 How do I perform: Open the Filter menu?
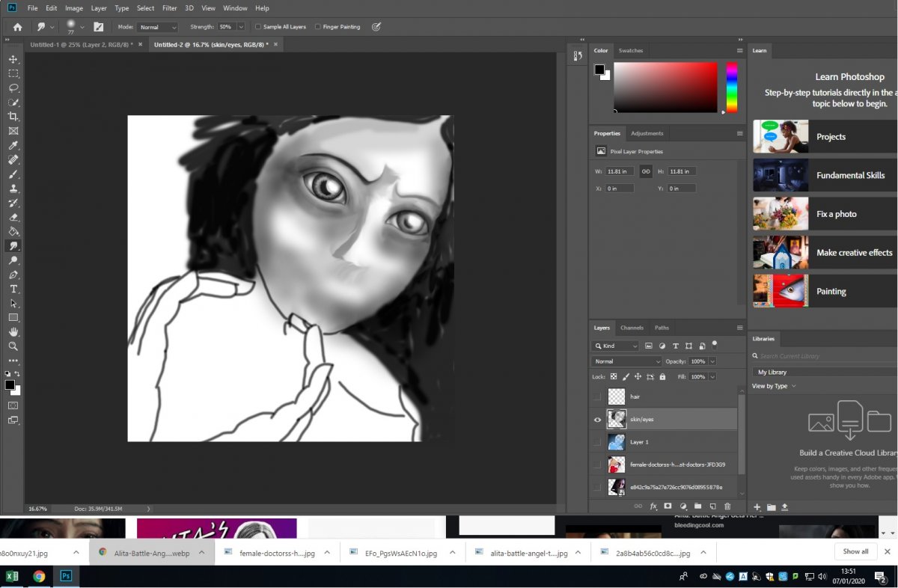point(170,8)
